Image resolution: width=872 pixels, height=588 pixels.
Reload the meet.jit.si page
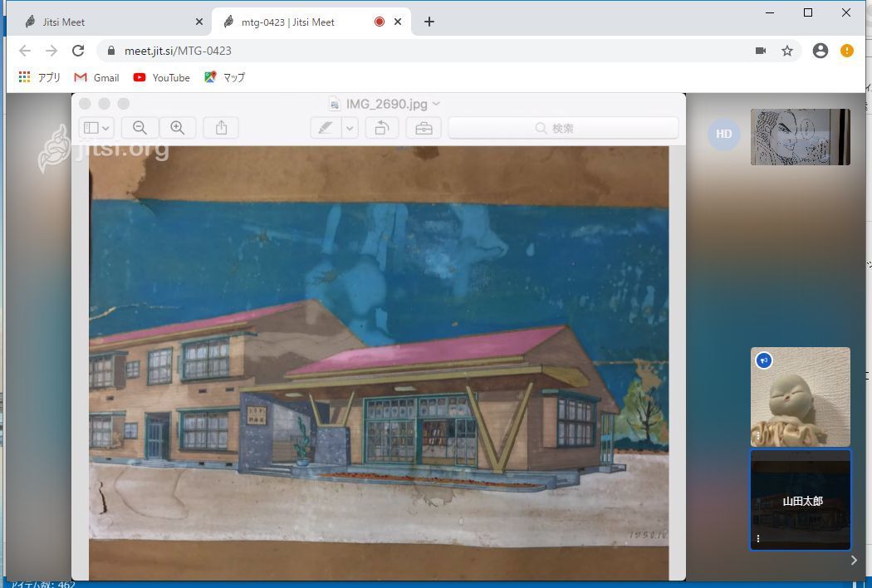coord(78,51)
